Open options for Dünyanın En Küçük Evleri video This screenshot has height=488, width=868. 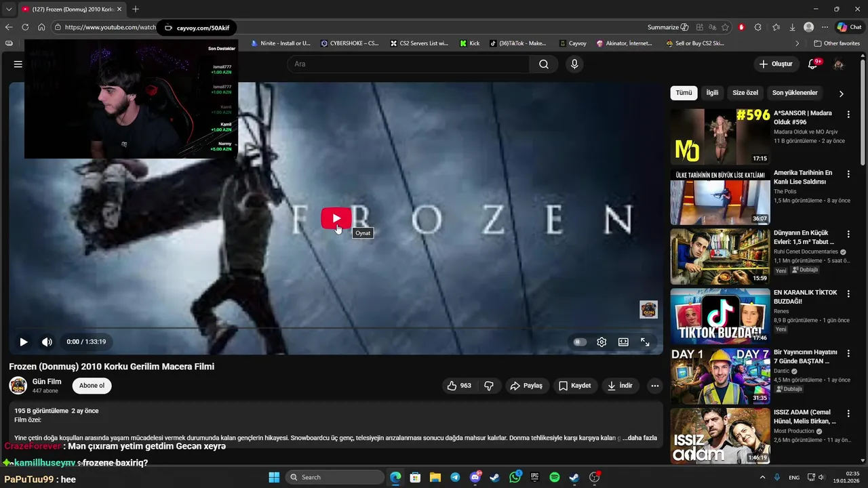click(848, 234)
